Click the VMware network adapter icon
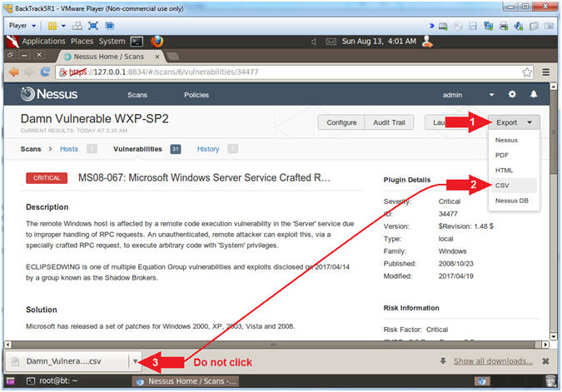This screenshot has height=392, width=562. [x=488, y=26]
